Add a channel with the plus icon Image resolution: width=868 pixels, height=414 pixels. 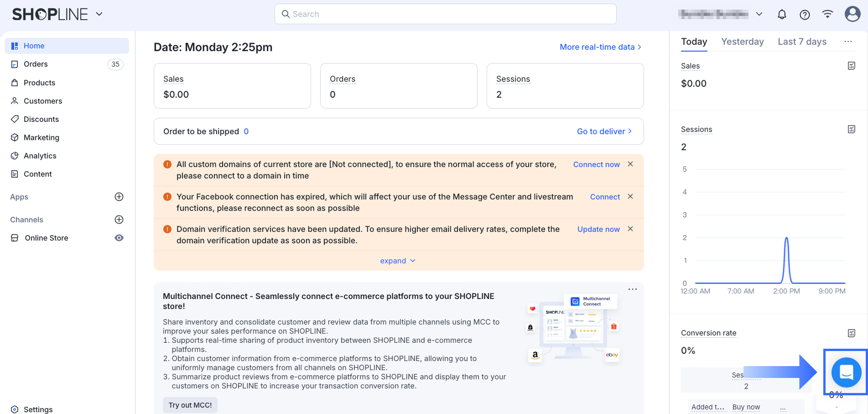pos(119,220)
